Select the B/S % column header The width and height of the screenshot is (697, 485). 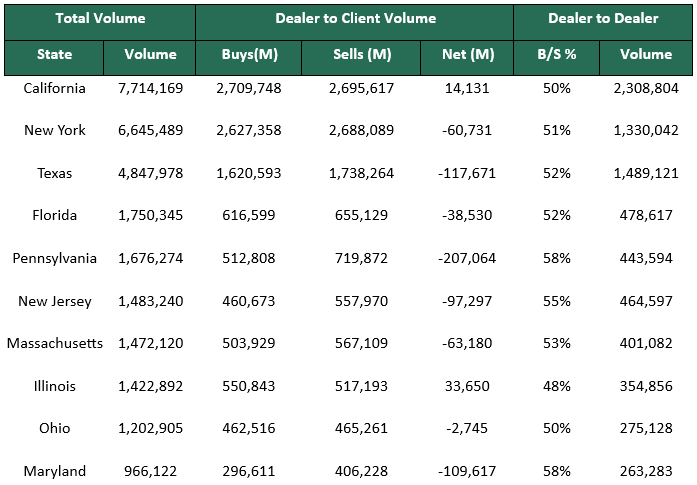pyautogui.click(x=557, y=55)
